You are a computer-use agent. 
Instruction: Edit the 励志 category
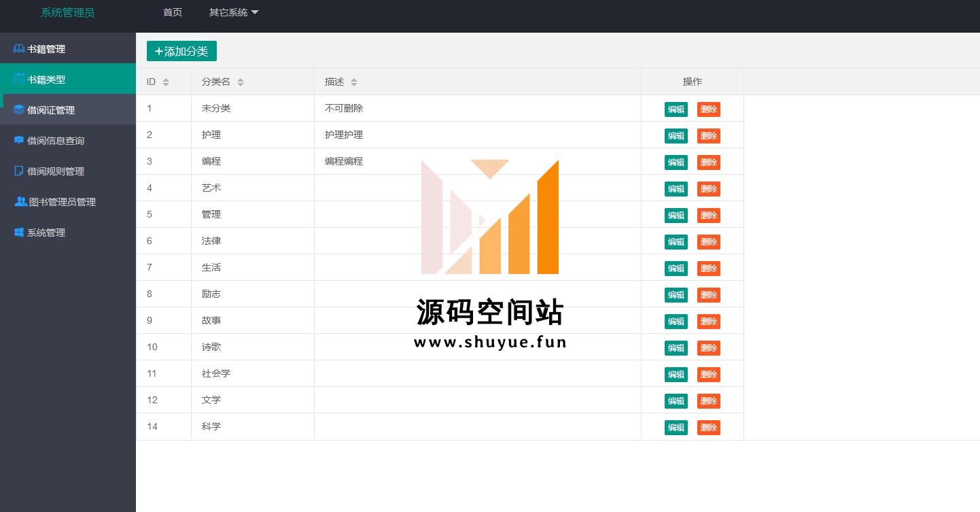676,295
